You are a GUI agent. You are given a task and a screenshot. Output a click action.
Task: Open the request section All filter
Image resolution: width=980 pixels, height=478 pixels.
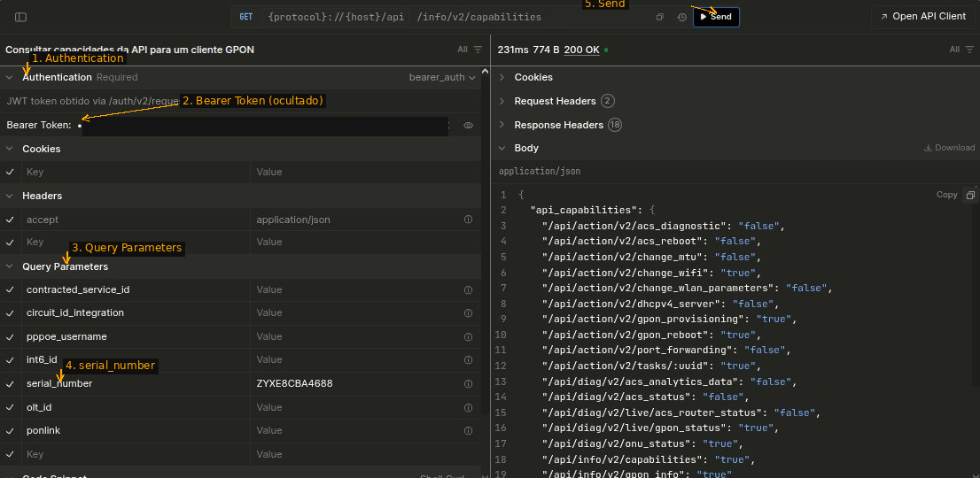pos(470,50)
